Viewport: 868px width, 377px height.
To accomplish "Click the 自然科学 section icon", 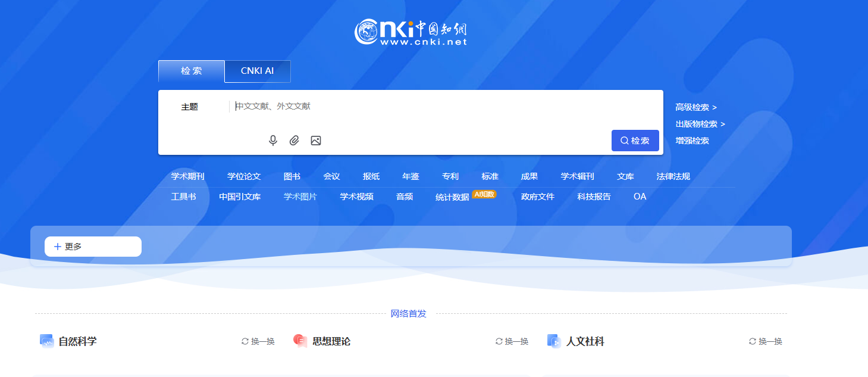I will [x=47, y=341].
